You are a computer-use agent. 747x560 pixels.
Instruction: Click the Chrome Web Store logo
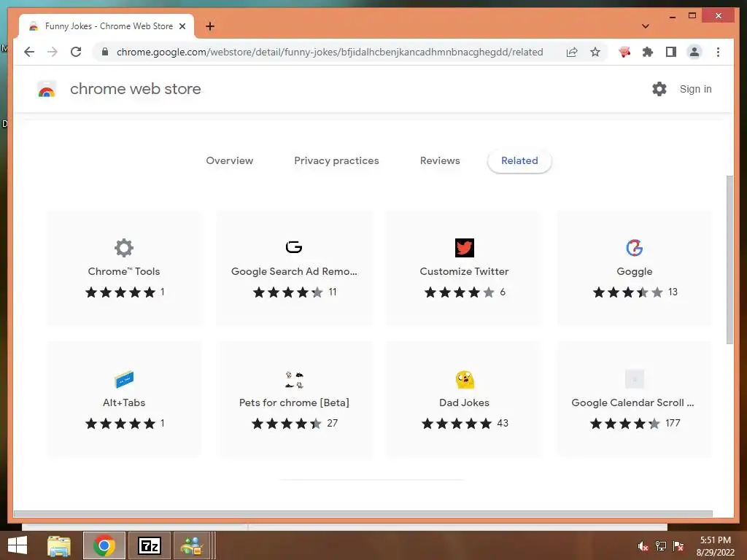(47, 89)
